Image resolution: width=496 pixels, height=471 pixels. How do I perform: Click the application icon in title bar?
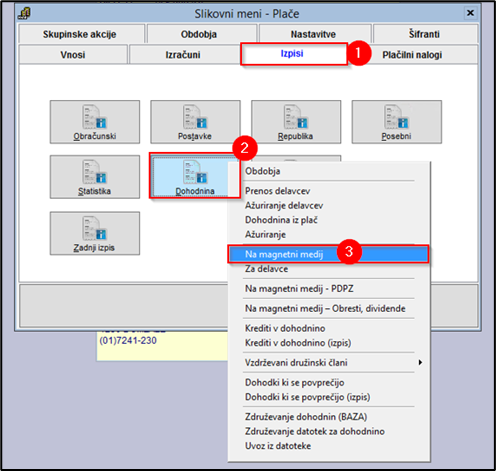click(x=24, y=14)
